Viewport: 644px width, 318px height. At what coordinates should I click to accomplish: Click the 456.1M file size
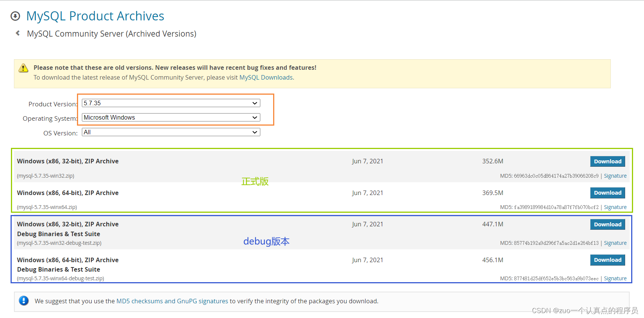pos(493,260)
